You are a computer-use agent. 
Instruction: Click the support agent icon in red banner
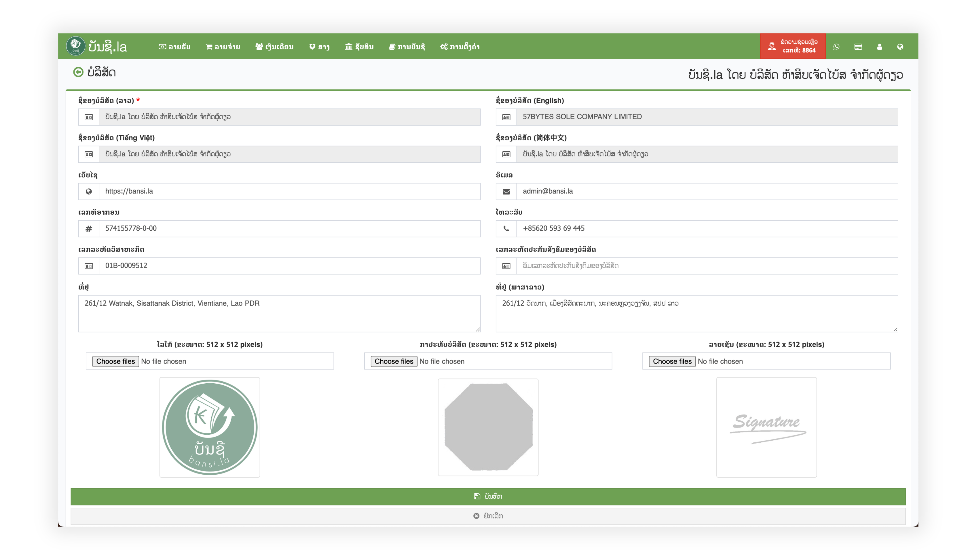click(772, 46)
